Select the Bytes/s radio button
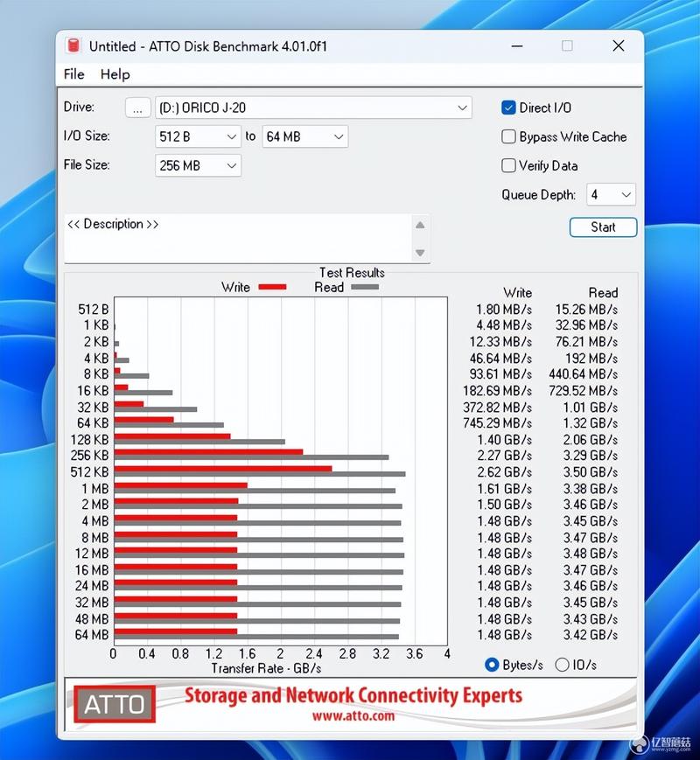This screenshot has width=700, height=760. pyautogui.click(x=492, y=665)
